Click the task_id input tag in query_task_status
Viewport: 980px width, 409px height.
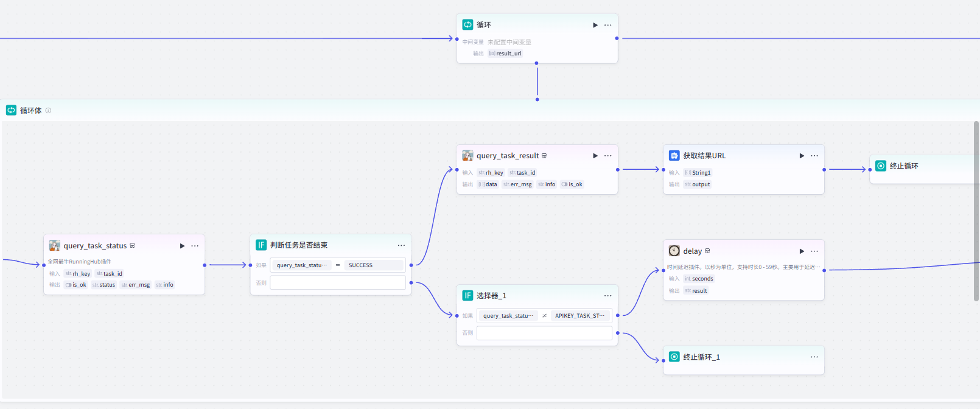110,274
